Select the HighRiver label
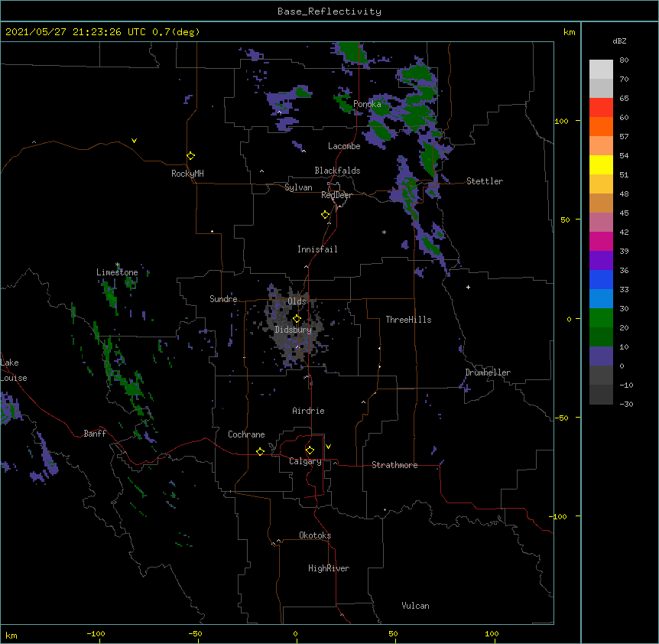The height and width of the screenshot is (644, 659). [329, 568]
